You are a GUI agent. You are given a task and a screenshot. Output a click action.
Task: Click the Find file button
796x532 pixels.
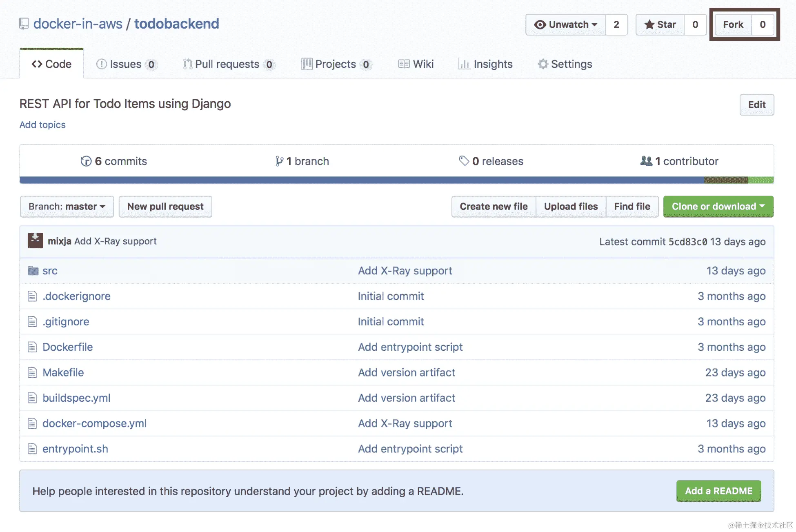[x=632, y=207]
